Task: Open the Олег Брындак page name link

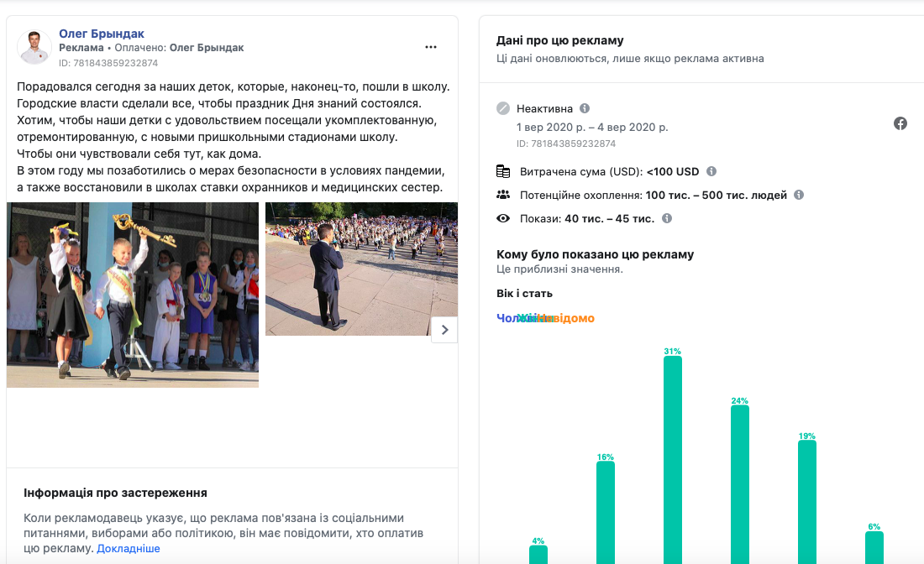Action: (102, 34)
